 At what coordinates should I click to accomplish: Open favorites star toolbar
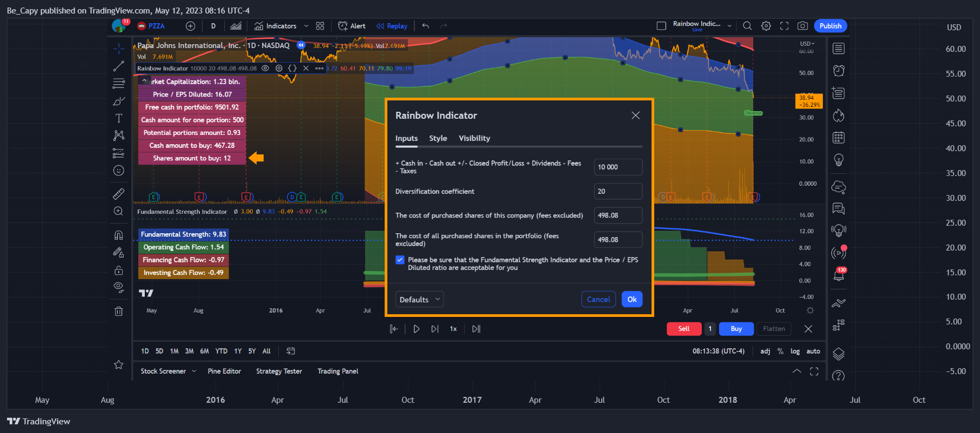[119, 365]
